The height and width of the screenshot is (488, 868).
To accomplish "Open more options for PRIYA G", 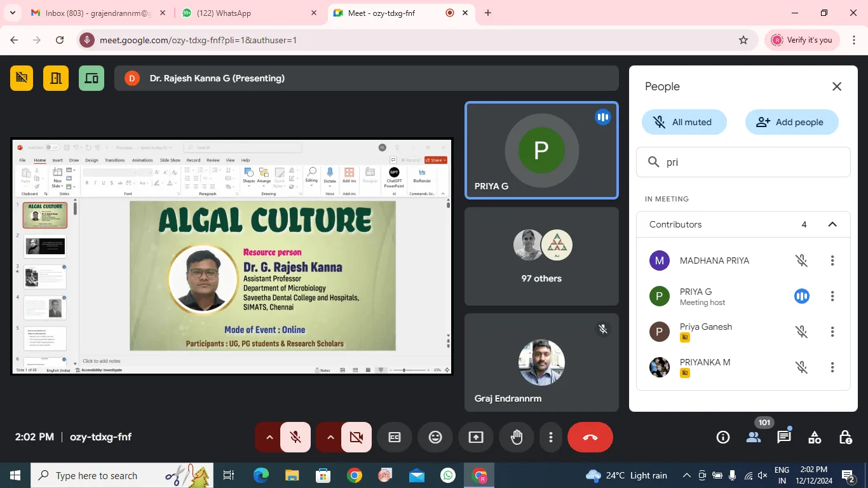I will pos(832,296).
